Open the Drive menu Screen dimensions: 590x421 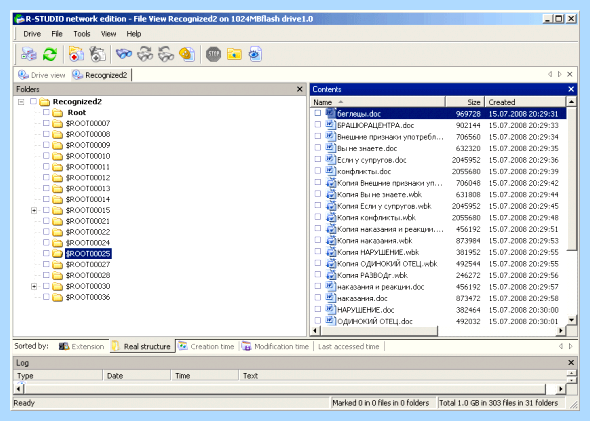pos(32,34)
